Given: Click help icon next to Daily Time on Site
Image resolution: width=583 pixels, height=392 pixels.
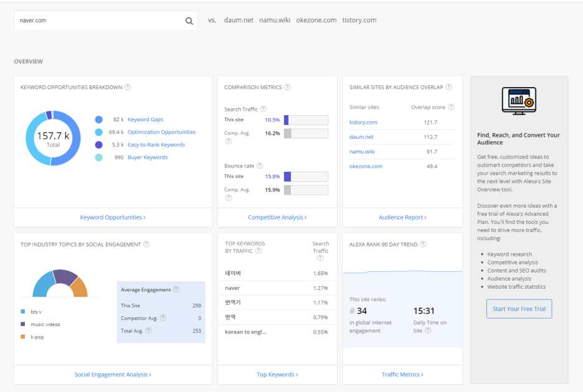Looking at the screenshot, I should pos(428,330).
